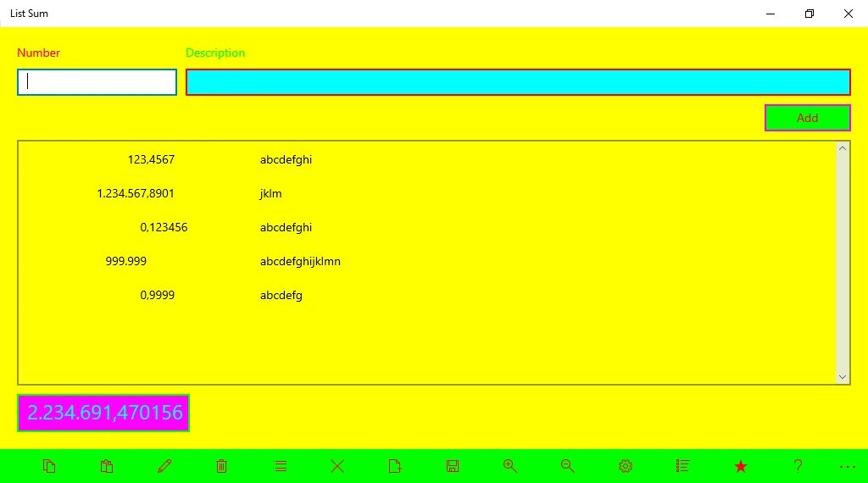Screen dimensions: 868x483
Task: Focus the Number input field
Action: click(97, 82)
